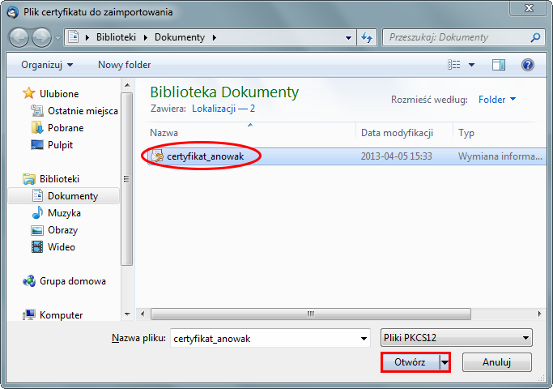
Task: Open the Rozmieść według Folder dropdown
Action: (x=497, y=99)
